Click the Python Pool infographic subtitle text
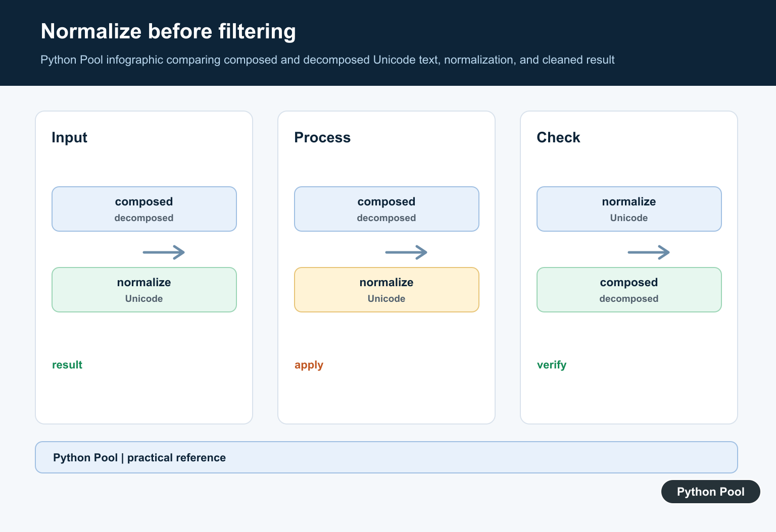Image resolution: width=776 pixels, height=532 pixels. [327, 60]
